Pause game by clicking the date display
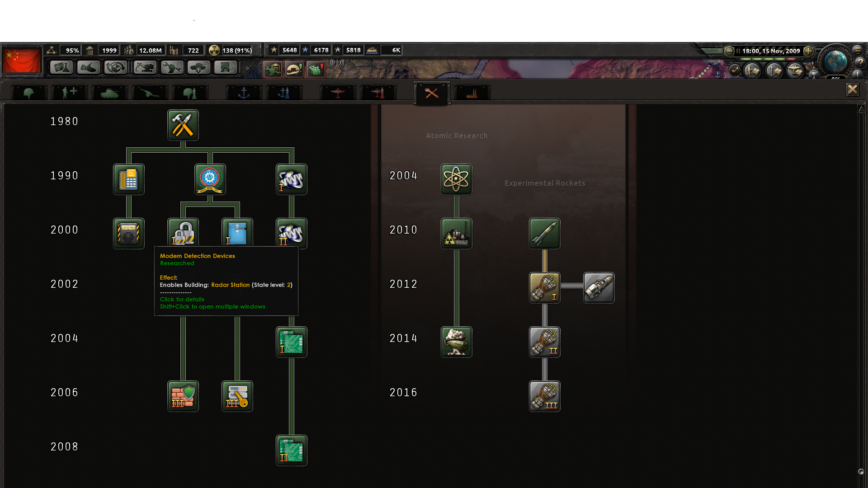868x488 pixels. click(x=770, y=51)
